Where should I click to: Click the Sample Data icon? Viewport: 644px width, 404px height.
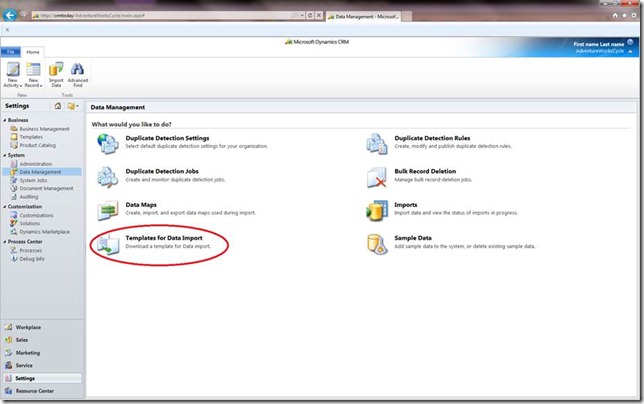[377, 243]
